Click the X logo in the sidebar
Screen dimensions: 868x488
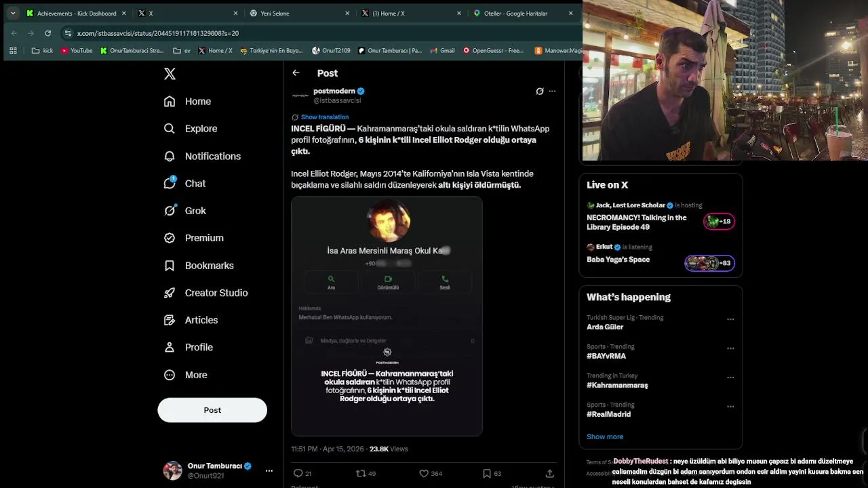pyautogui.click(x=170, y=74)
